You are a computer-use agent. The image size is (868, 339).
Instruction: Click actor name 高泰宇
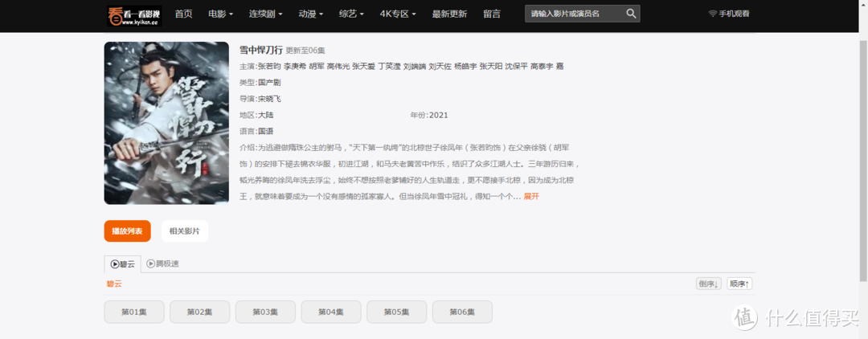(542, 67)
